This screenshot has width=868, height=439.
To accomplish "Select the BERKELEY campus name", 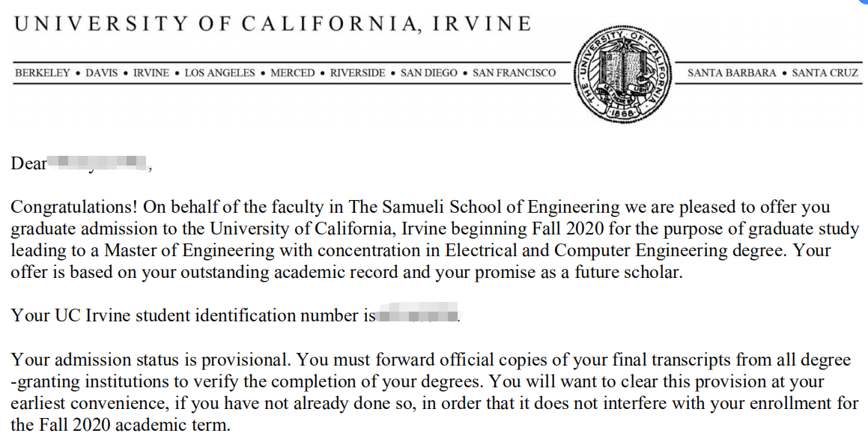I will coord(43,73).
